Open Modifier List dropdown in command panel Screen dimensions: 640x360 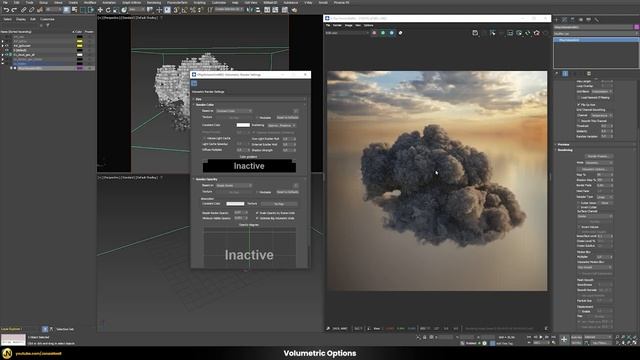click(595, 33)
